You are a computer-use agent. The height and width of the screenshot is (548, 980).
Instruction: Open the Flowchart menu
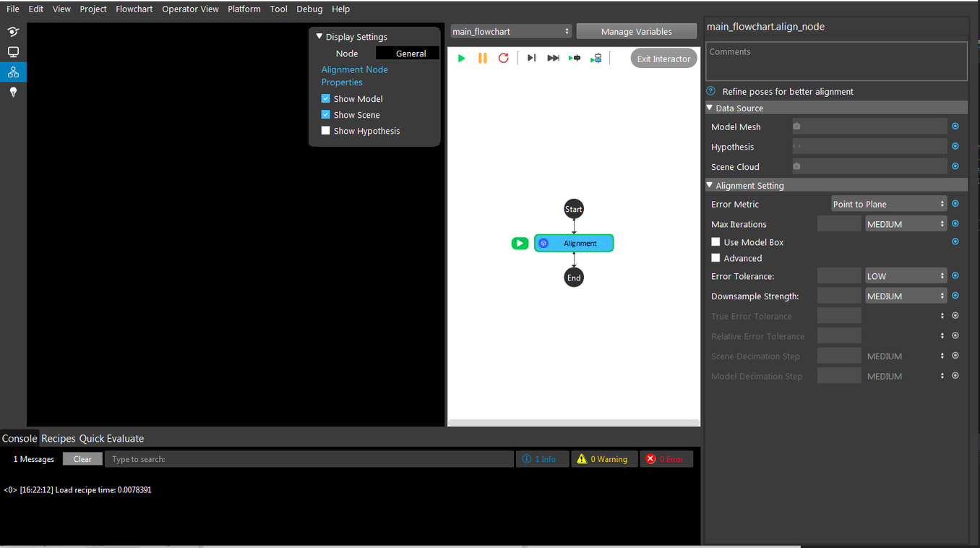(134, 9)
